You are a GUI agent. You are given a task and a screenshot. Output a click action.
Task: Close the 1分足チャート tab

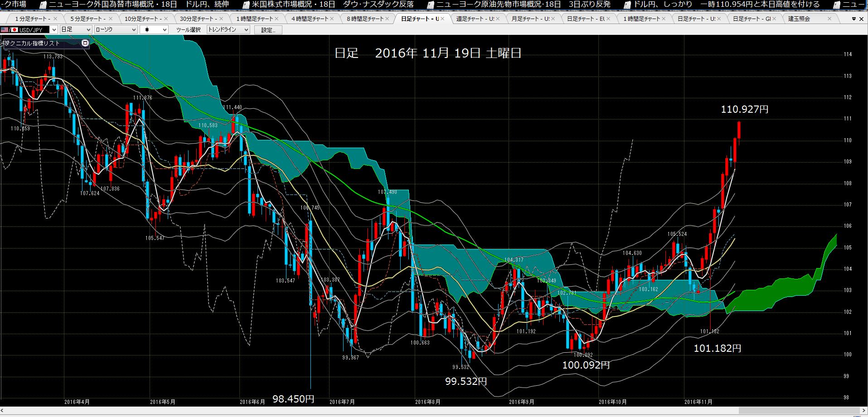[55, 19]
